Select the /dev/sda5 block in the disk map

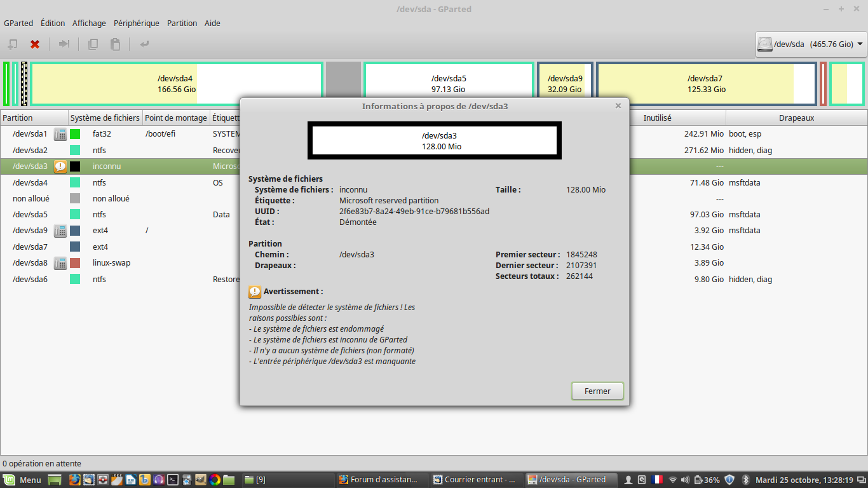[x=449, y=84]
